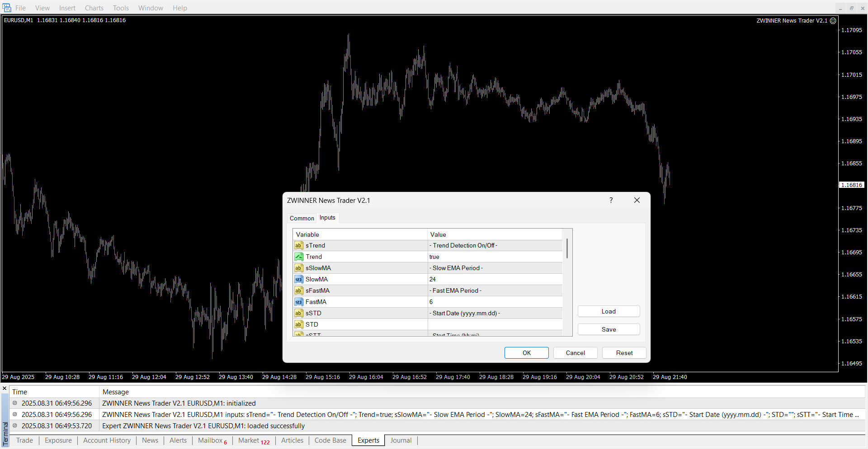Click the Trend boolean variable icon
Screen dimensions: 868x449
click(x=299, y=257)
